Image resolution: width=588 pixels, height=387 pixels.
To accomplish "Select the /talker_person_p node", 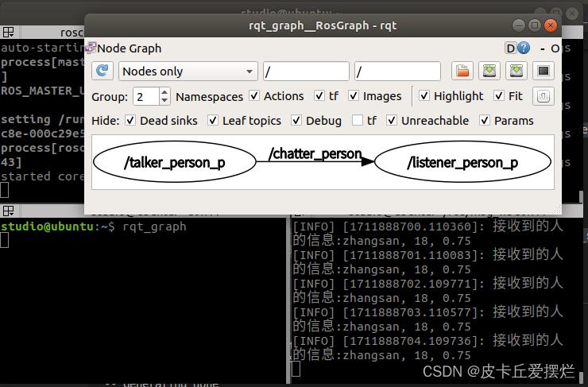I will pyautogui.click(x=175, y=162).
